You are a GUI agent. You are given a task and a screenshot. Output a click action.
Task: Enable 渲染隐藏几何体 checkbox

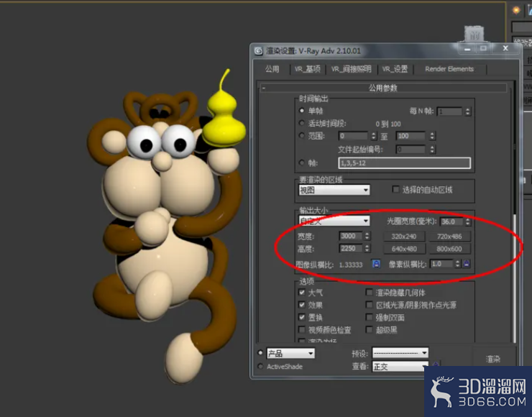pos(369,292)
